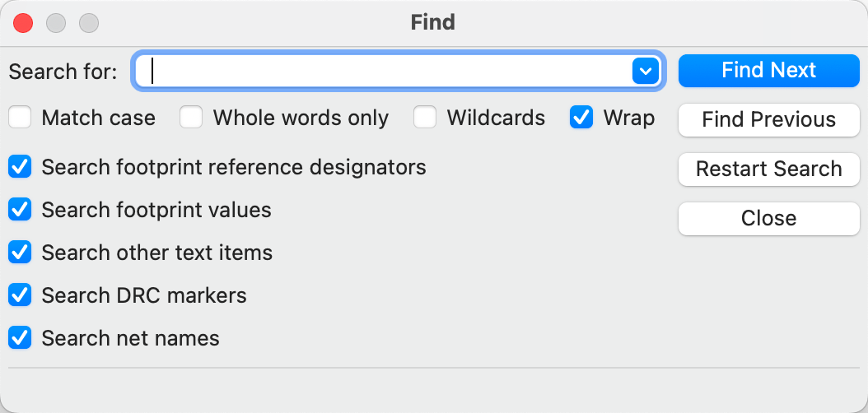Click the grey minimize window icon

(56, 23)
